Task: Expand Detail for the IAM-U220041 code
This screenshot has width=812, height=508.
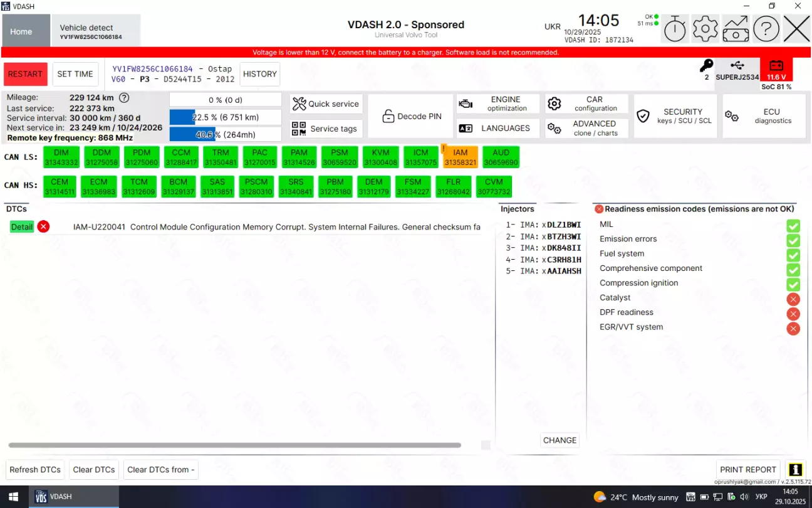Action: [x=22, y=227]
